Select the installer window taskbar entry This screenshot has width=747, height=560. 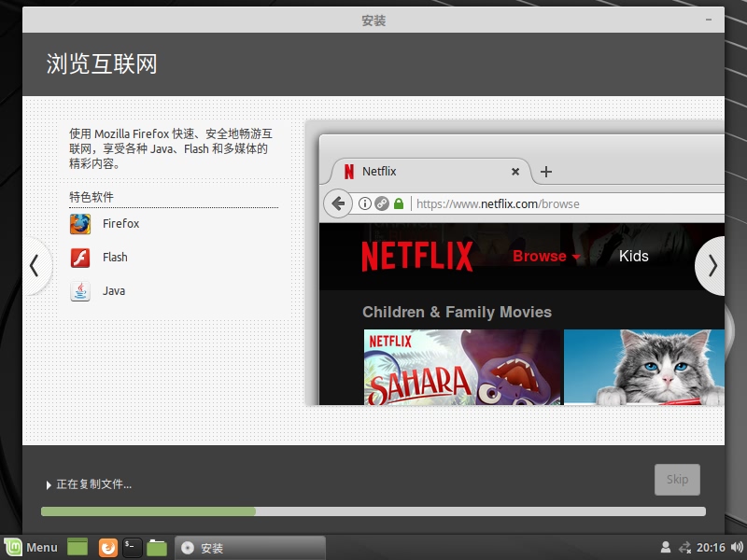tap(250, 548)
